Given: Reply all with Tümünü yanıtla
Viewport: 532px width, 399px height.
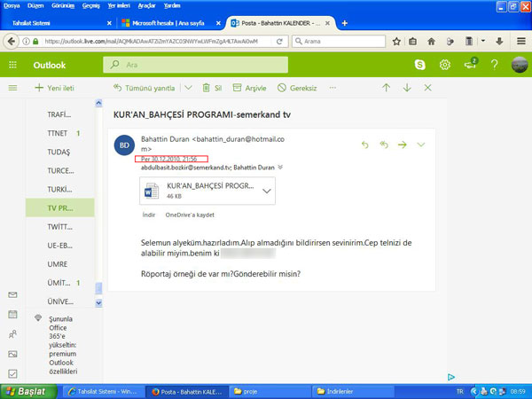Looking at the screenshot, I should pos(145,88).
